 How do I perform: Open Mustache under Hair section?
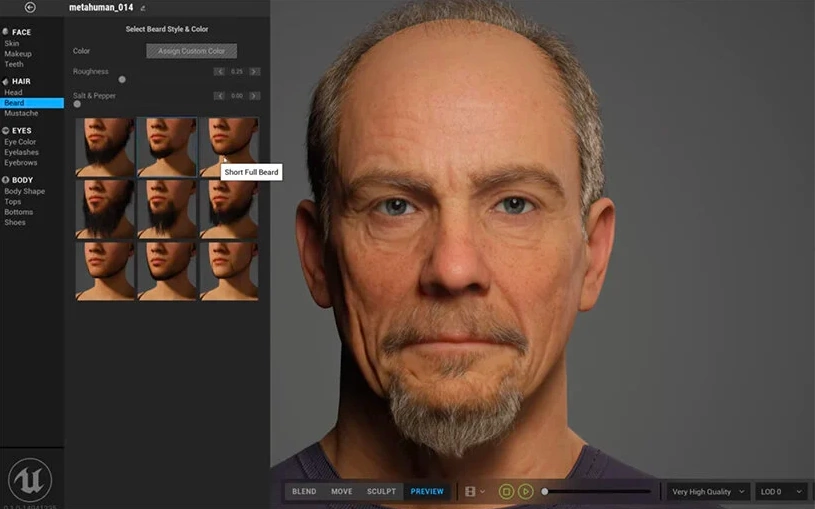21,113
